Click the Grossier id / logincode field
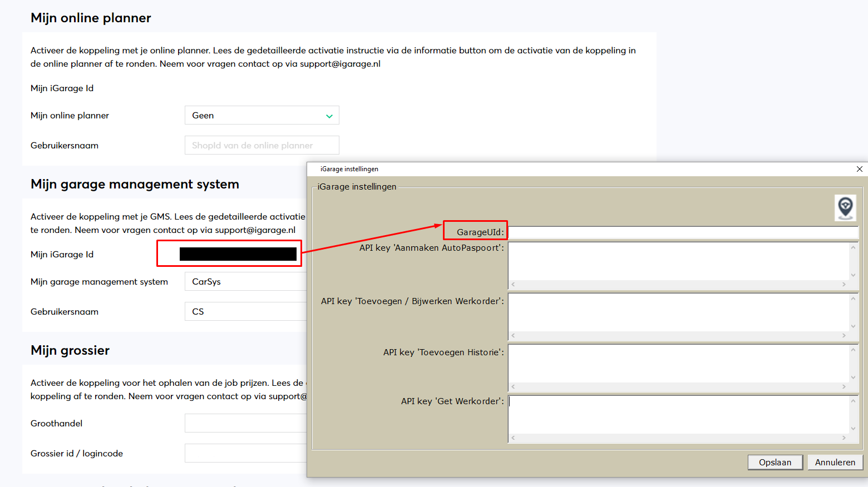This screenshot has width=868, height=487. [x=246, y=453]
